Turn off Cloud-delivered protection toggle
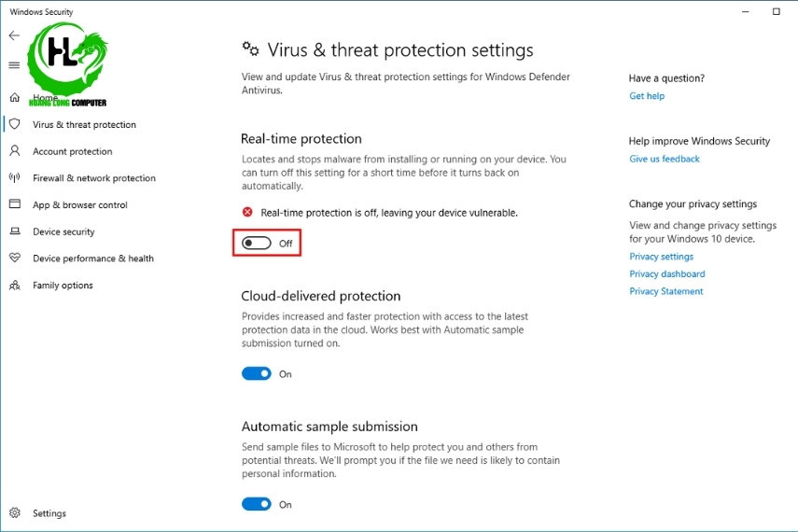 [257, 373]
